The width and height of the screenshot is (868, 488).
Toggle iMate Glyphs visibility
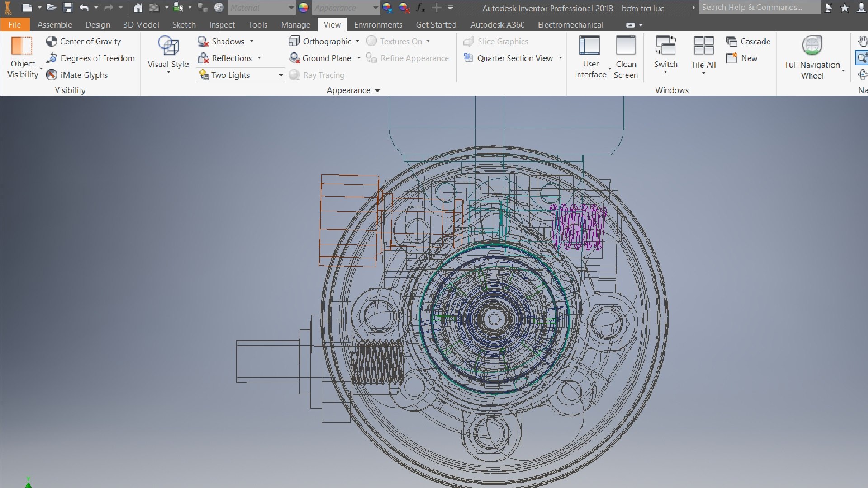(77, 75)
